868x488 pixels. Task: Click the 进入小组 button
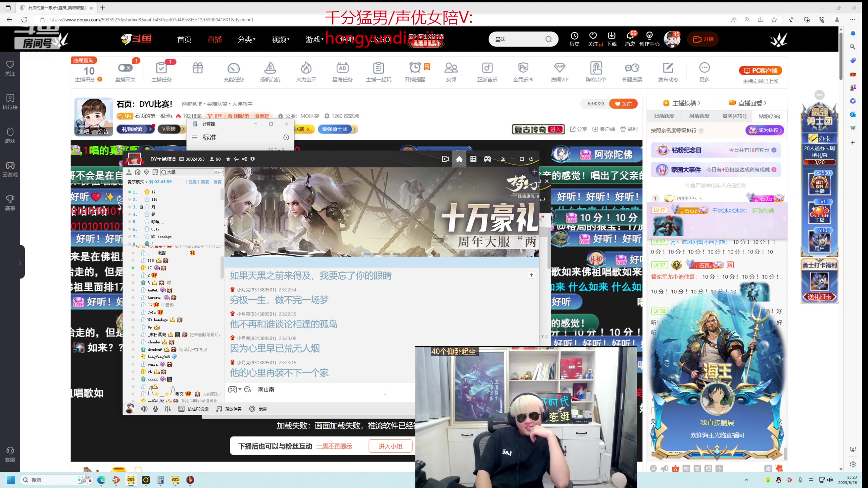pyautogui.click(x=390, y=446)
